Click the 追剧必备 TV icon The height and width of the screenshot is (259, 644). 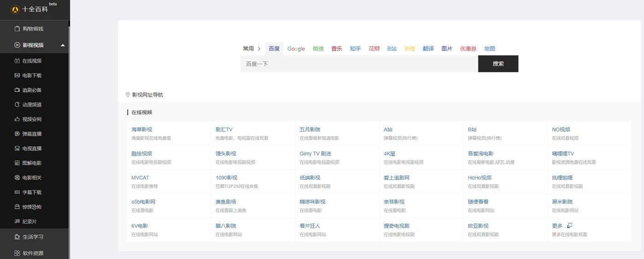point(17,90)
